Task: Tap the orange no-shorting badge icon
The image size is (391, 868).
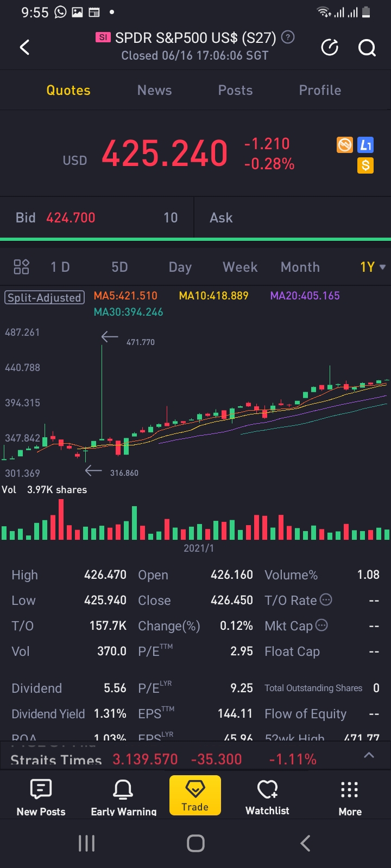Action: click(345, 145)
